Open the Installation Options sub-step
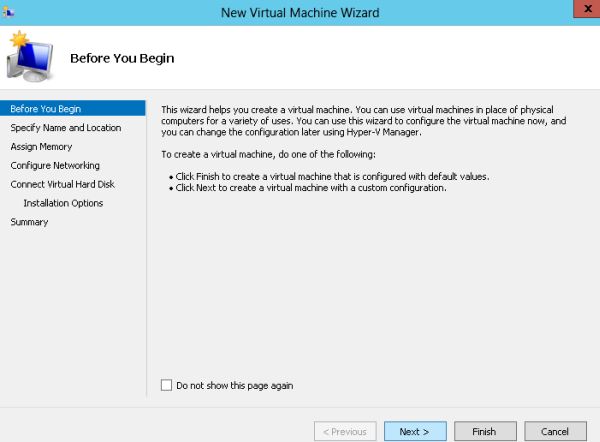 (x=63, y=203)
